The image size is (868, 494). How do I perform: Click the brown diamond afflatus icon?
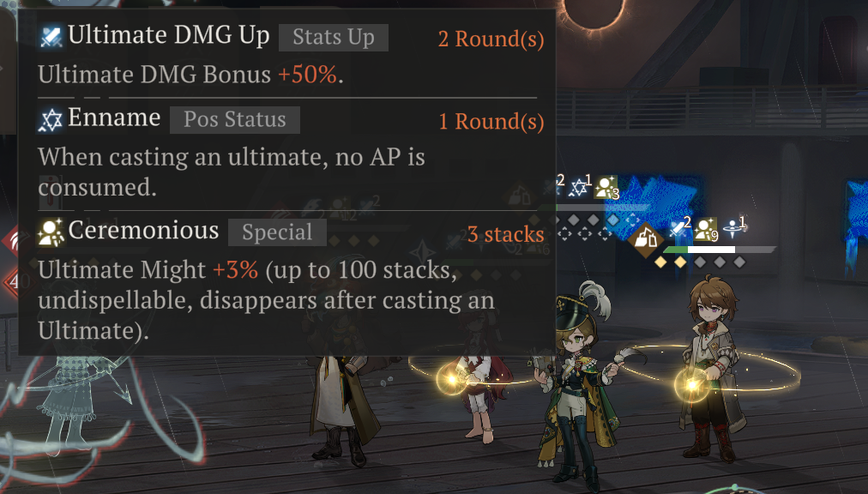[x=646, y=240]
